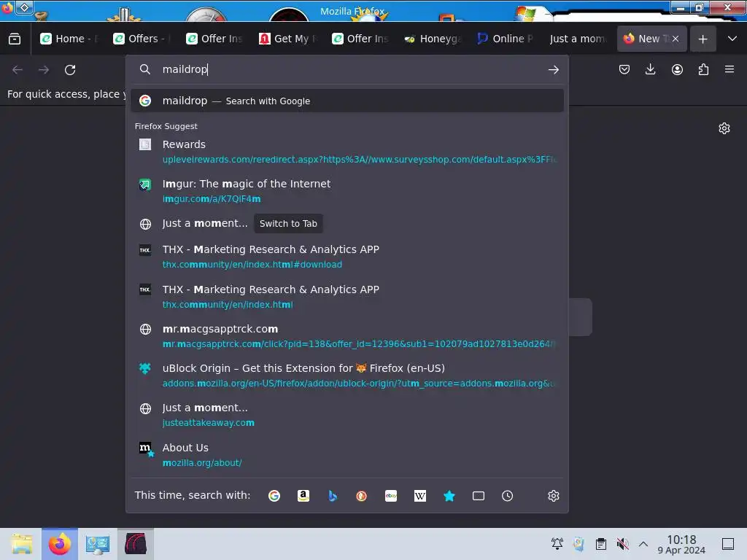Open file manager from taskbar
This screenshot has width=747, height=560.
coord(21,544)
